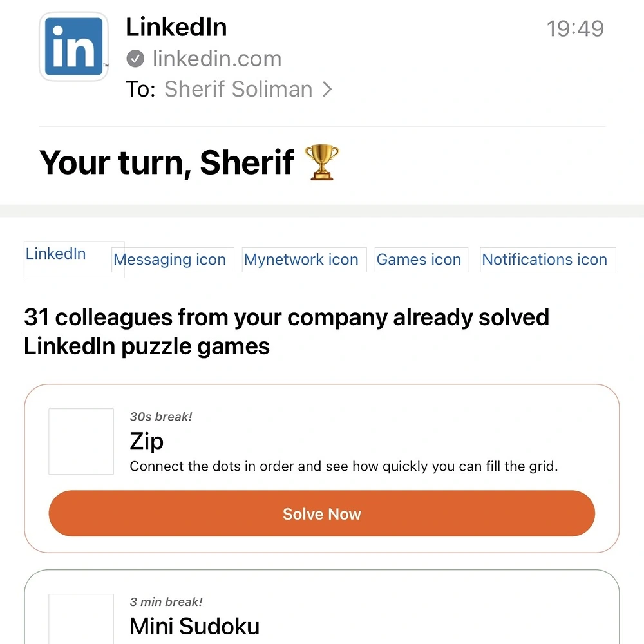
Task: Select the Mini Sudoku game title
Action: pos(194,626)
